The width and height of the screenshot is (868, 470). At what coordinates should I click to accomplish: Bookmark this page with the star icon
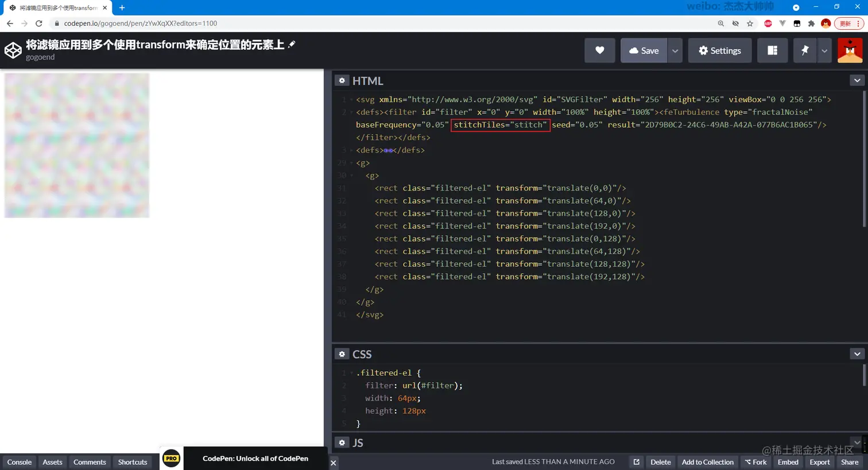coord(750,24)
